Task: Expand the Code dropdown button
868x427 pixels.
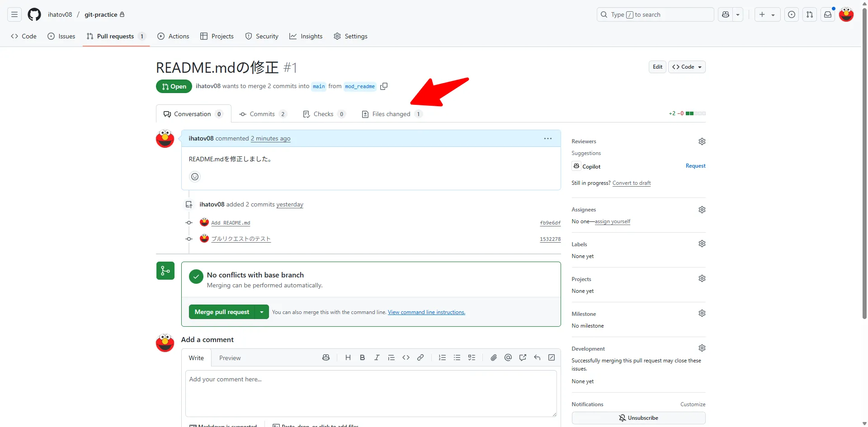Action: [x=687, y=67]
